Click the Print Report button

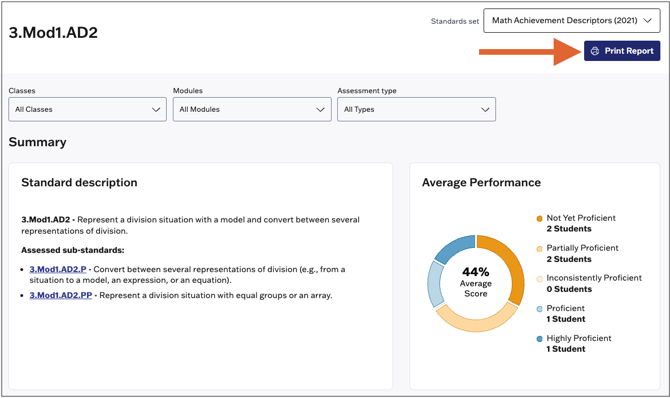click(x=622, y=51)
